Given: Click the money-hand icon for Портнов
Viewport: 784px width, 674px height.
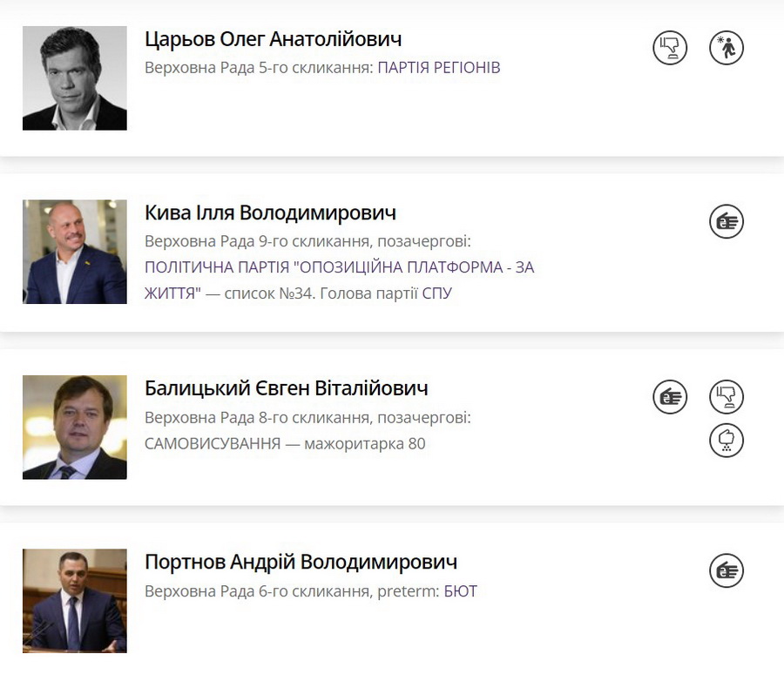Looking at the screenshot, I should (x=727, y=571).
